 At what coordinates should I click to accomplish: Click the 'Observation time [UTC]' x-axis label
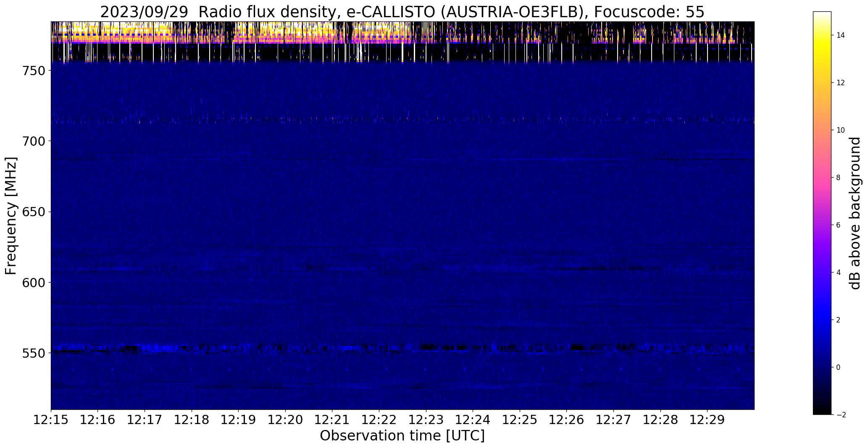(x=402, y=436)
